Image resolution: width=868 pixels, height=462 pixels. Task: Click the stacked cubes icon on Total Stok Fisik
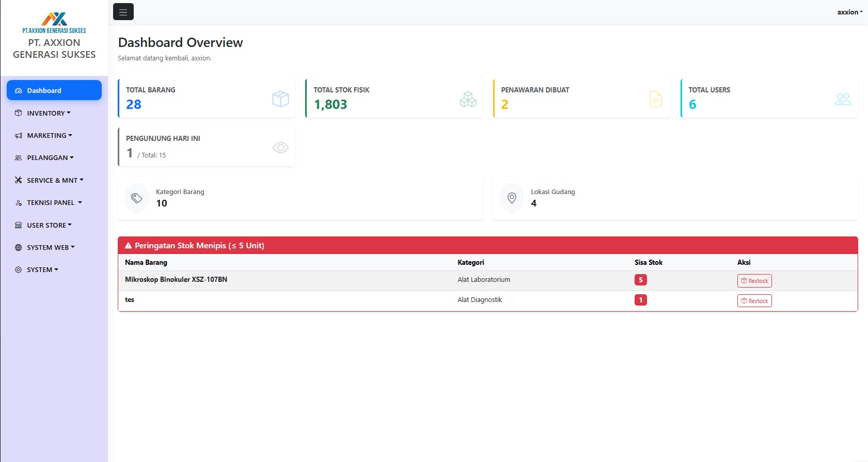[x=468, y=99]
